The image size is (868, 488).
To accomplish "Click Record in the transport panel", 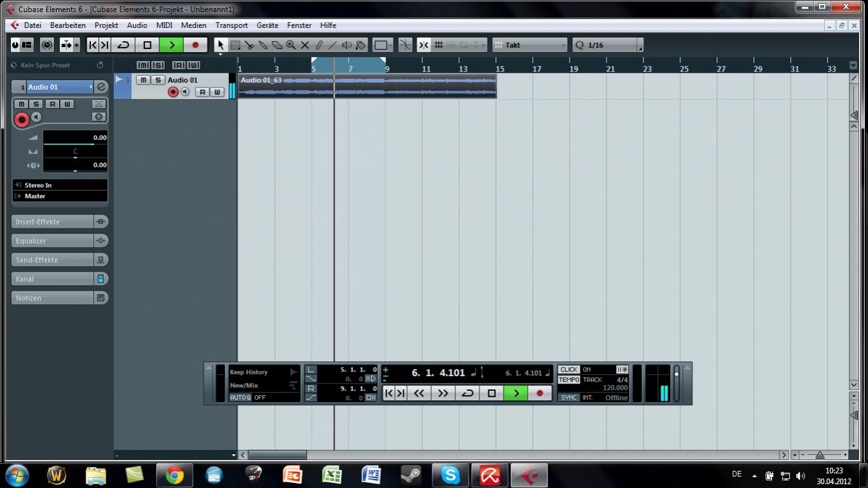I will coord(540,393).
